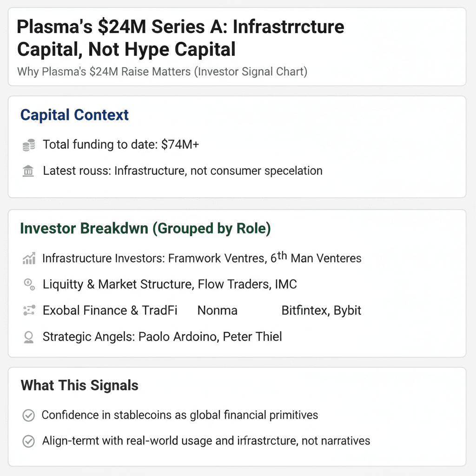Viewport: 476px width, 476px height.
Task: Click the main title Plasma's $24M Series A
Action: [x=180, y=38]
